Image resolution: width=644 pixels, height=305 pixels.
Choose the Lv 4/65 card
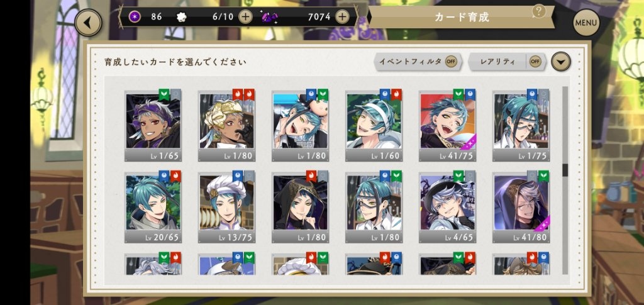[448, 207]
